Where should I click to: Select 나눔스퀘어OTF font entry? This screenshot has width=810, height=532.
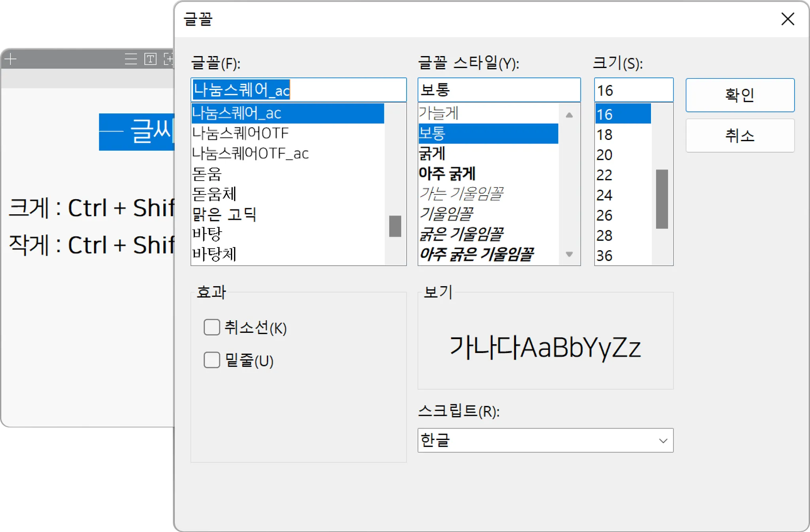[x=240, y=133]
